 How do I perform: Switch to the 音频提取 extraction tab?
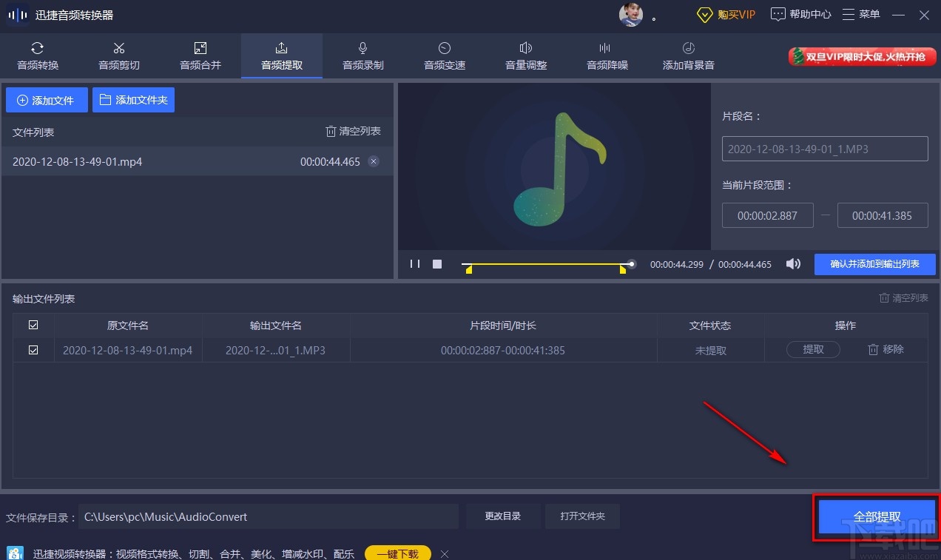tap(281, 55)
